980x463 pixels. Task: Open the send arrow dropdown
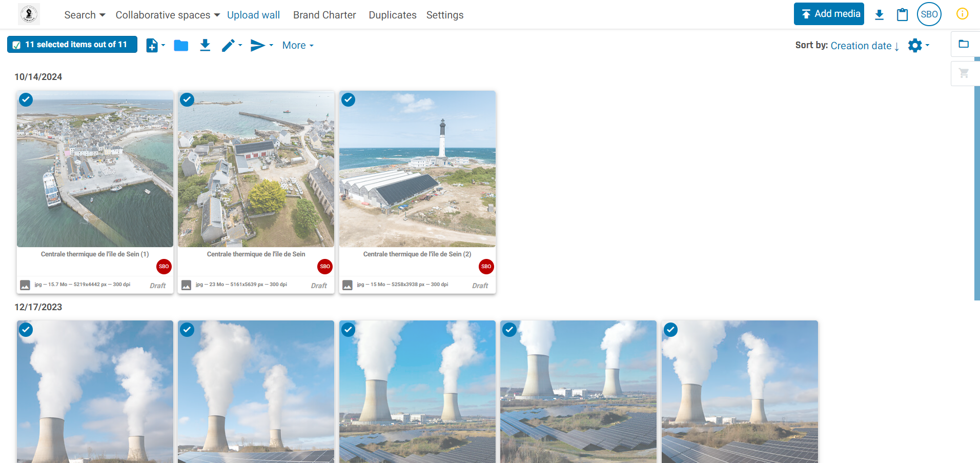(261, 45)
